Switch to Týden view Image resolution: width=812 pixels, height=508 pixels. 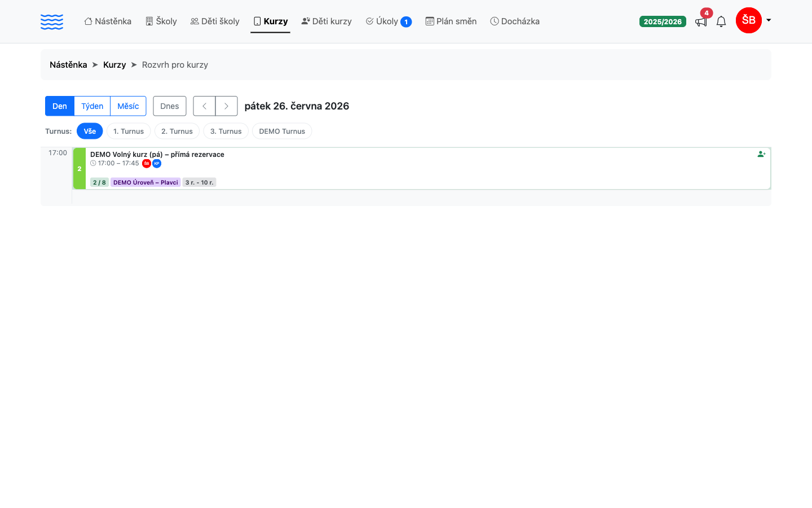pos(92,106)
